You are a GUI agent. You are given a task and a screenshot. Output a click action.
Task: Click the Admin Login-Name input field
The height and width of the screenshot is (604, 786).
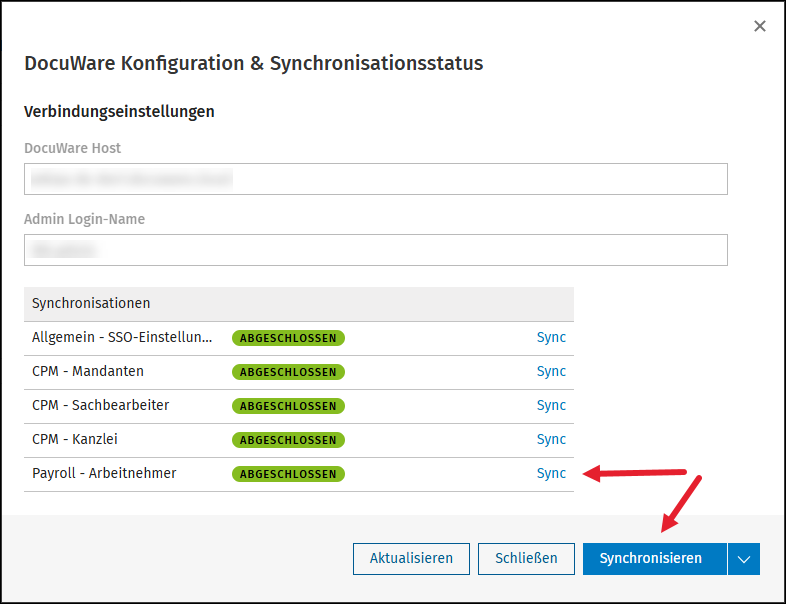pos(375,250)
